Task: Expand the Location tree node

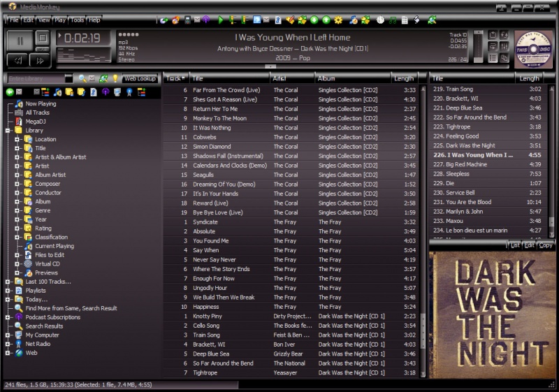Action: point(17,139)
